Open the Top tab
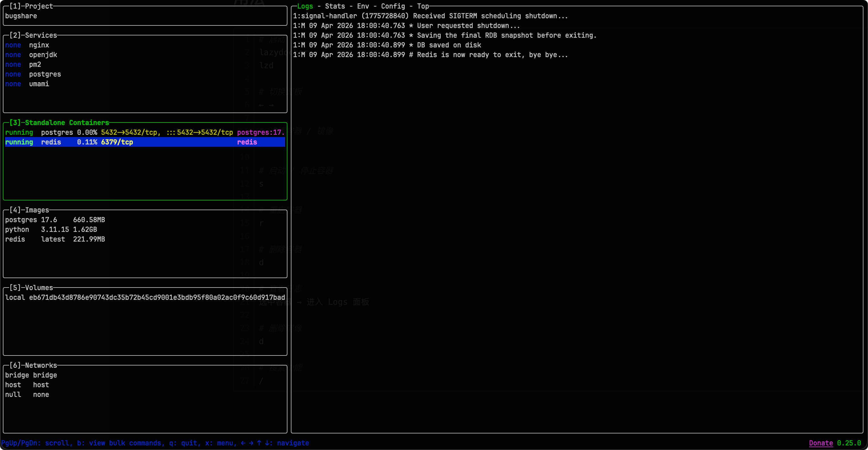Viewport: 868px width, 450px height. click(x=422, y=6)
